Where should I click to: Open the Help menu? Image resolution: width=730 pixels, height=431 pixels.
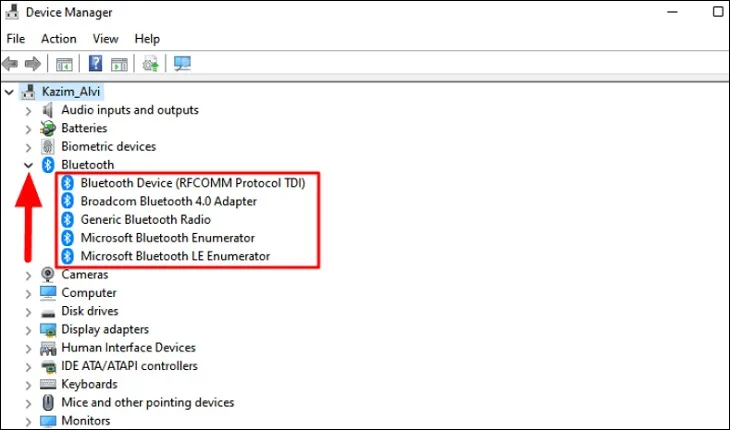tap(147, 39)
